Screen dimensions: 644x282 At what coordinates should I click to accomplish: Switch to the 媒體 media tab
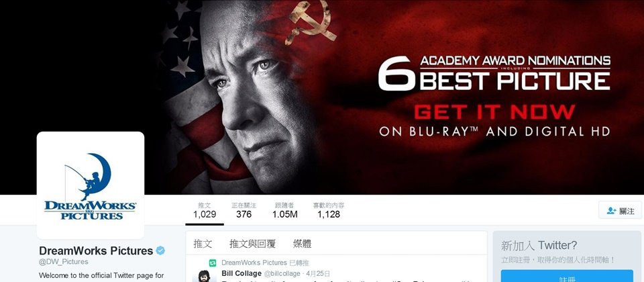(303, 244)
